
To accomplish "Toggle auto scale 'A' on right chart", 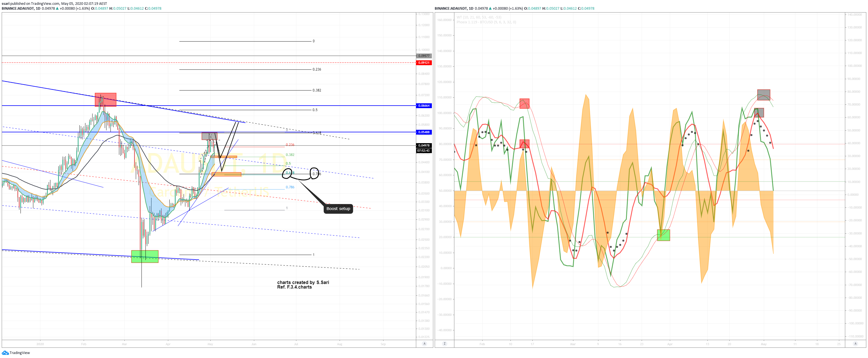I will (855, 343).
